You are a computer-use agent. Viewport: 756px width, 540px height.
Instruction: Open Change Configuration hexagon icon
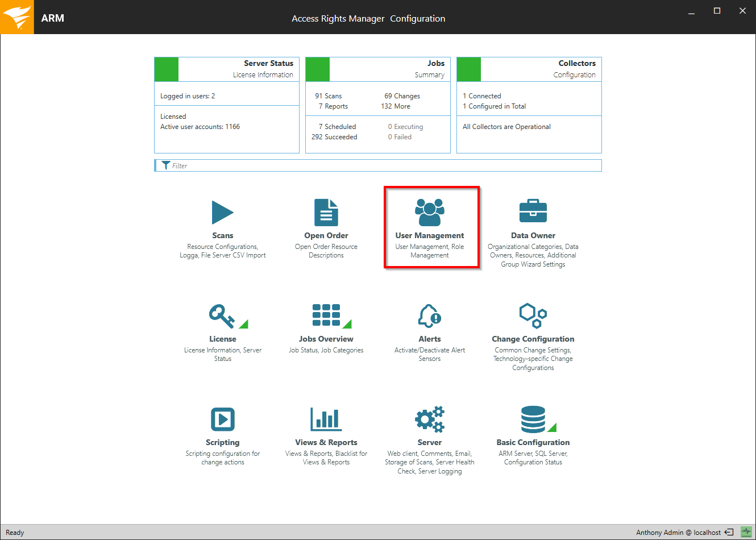(533, 315)
